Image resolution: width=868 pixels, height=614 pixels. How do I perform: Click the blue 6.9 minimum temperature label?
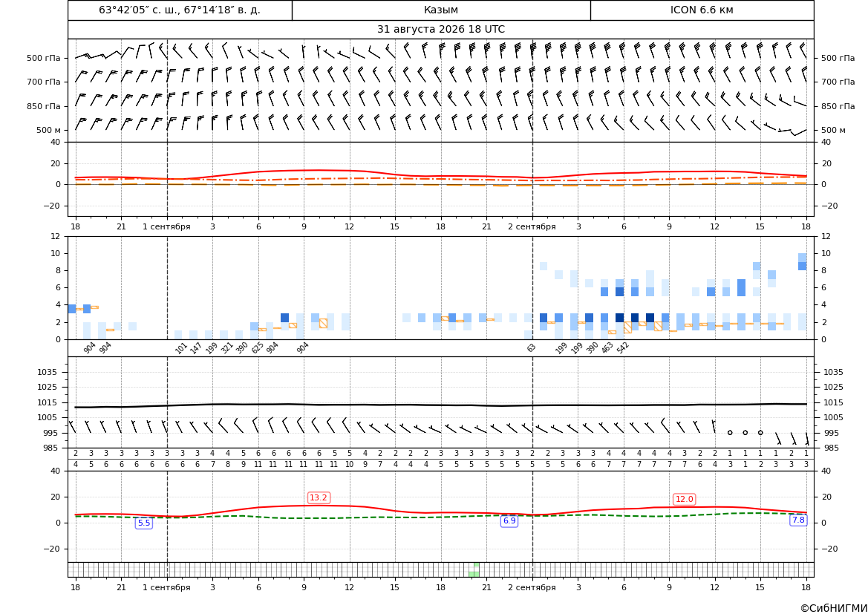coord(509,521)
